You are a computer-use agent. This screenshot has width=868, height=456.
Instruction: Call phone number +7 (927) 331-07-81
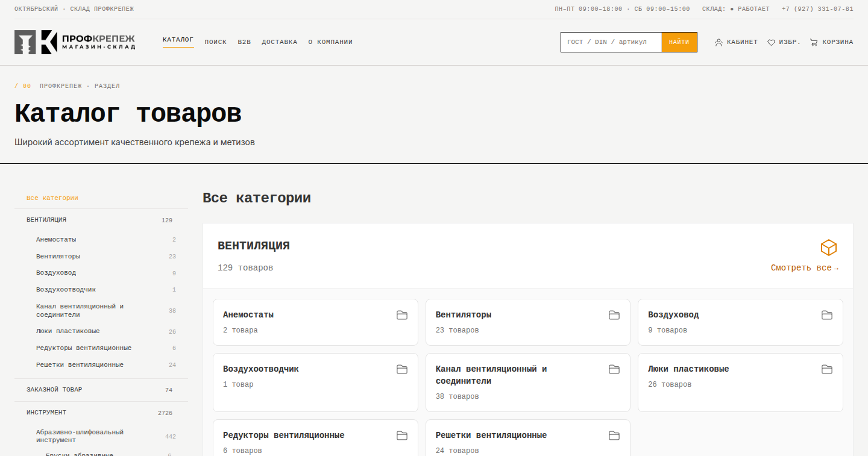pyautogui.click(x=817, y=9)
